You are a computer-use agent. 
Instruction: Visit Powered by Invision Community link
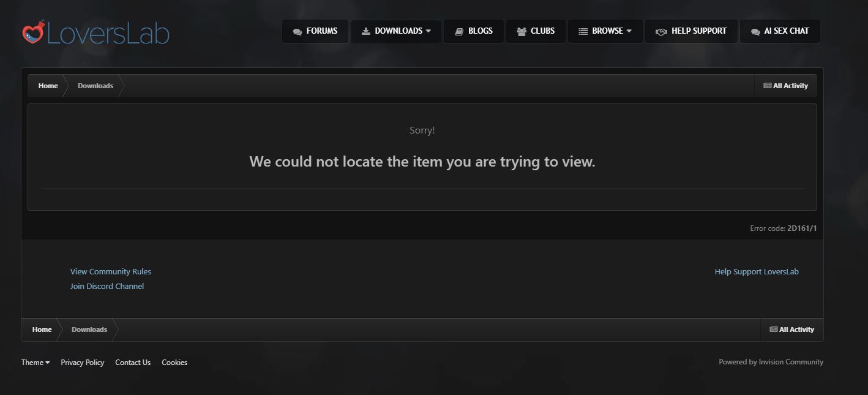[771, 362]
